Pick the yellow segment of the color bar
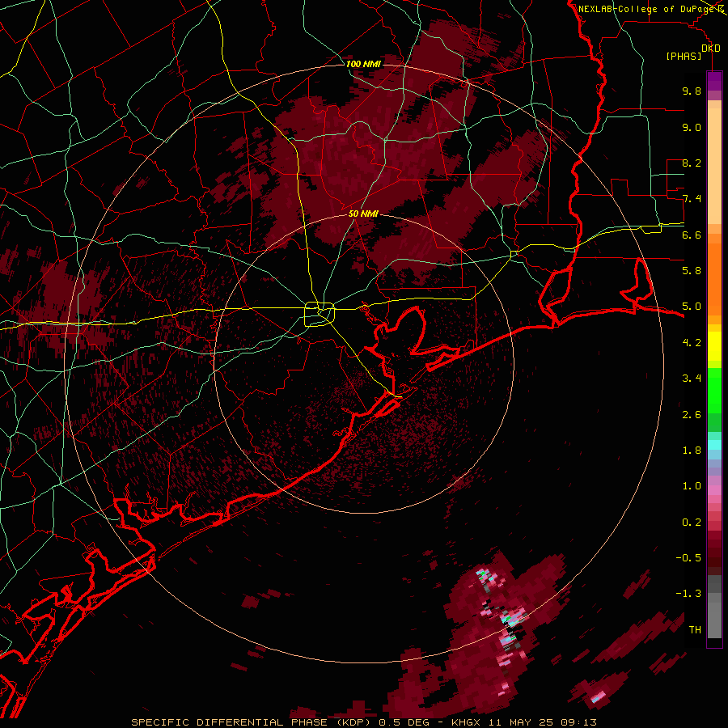This screenshot has width=728, height=728. coord(714,346)
